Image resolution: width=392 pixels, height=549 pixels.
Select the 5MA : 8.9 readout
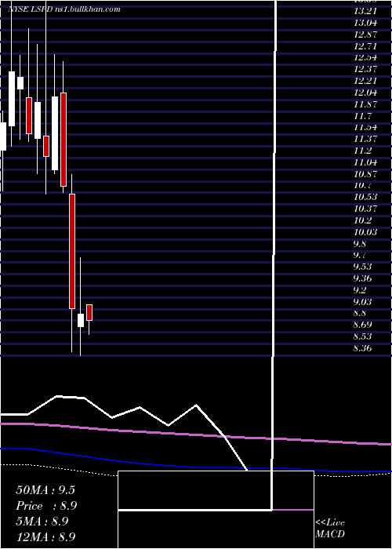(x=42, y=522)
